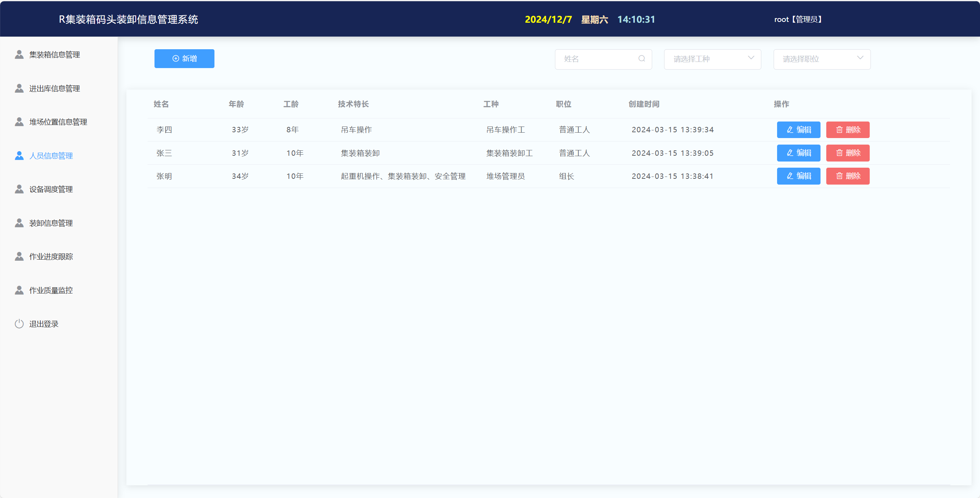Click the user icon beside 设备调度管理
Viewport: 980px width, 498px height.
coord(19,189)
